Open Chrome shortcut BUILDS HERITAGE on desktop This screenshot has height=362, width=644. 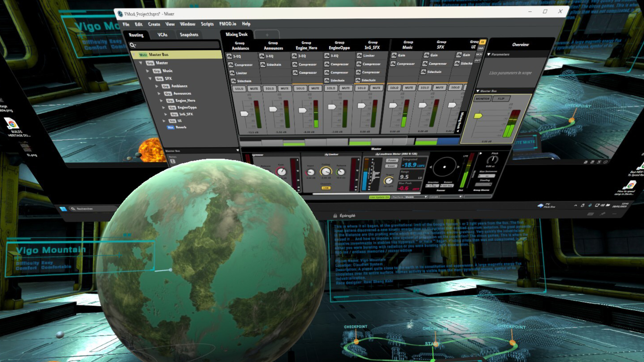[12, 124]
